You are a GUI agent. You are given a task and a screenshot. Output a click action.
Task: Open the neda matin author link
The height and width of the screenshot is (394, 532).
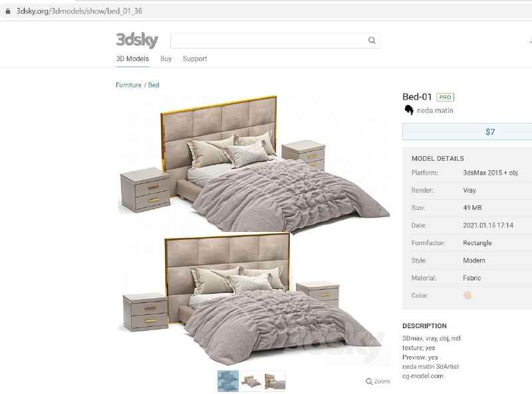pos(435,110)
